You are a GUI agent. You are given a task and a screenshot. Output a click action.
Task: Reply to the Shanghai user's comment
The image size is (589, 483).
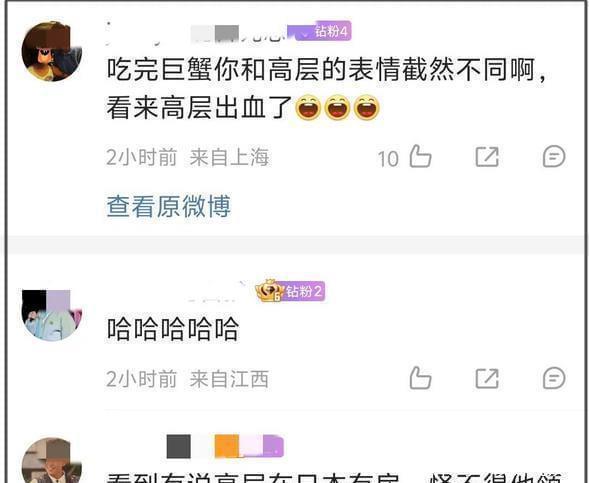[554, 156]
